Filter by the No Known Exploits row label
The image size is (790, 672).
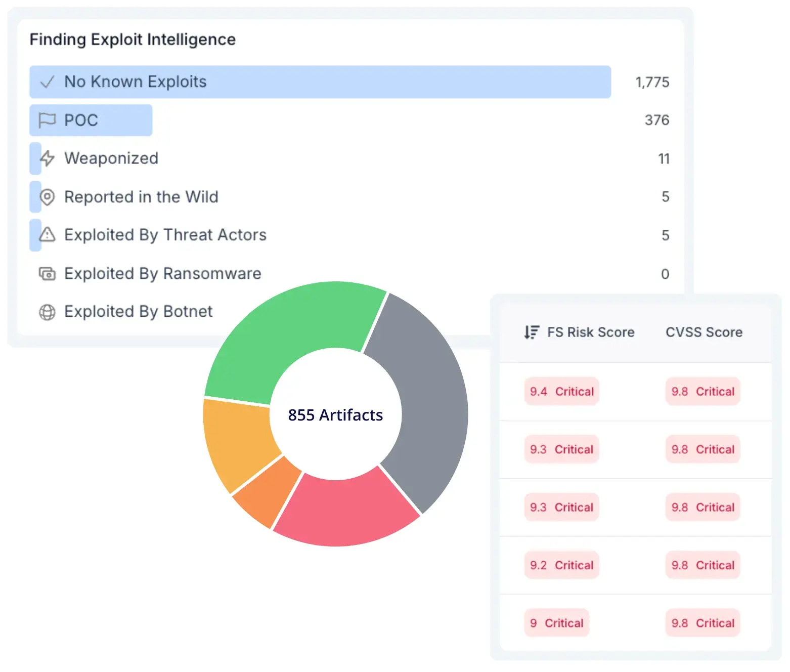pos(135,82)
